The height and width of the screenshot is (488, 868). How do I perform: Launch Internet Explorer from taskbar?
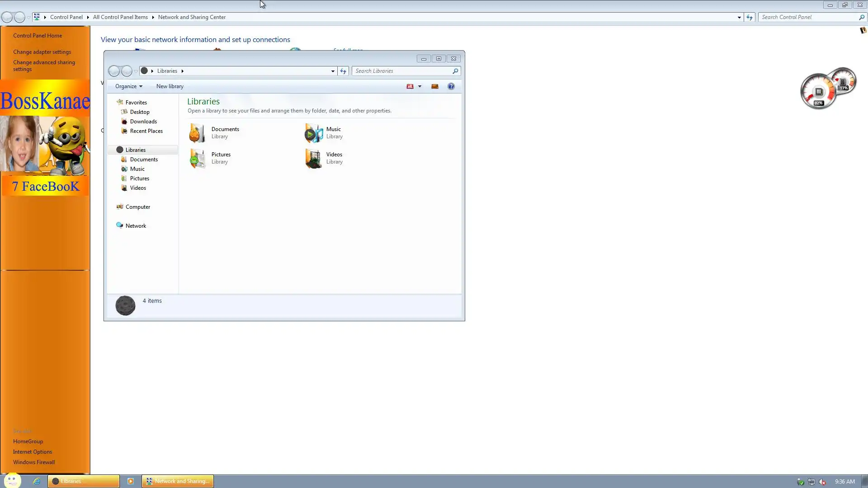tap(37, 481)
